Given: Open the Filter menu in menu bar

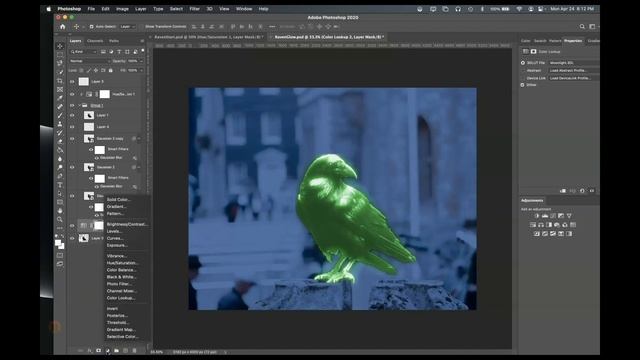Looking at the screenshot, I should [195, 9].
